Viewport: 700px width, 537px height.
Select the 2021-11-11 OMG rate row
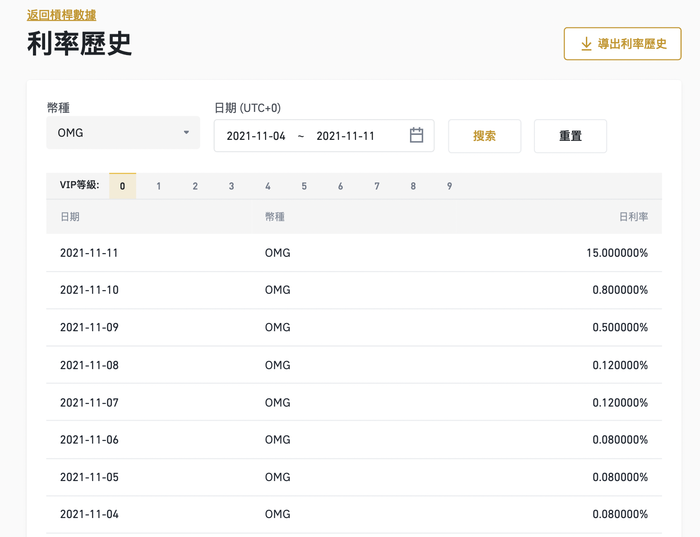[x=353, y=253]
